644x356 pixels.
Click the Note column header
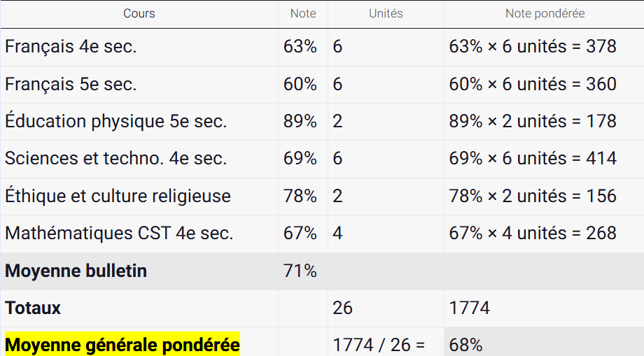303,14
